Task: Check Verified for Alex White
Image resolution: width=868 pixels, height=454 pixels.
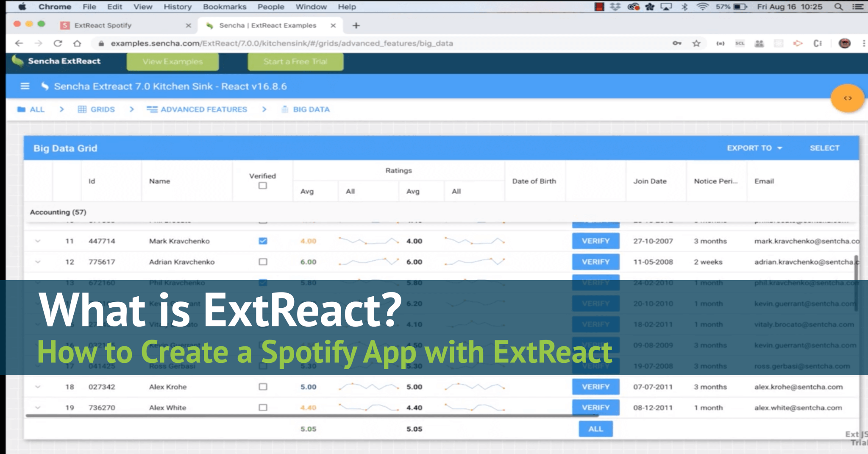Action: (263, 407)
